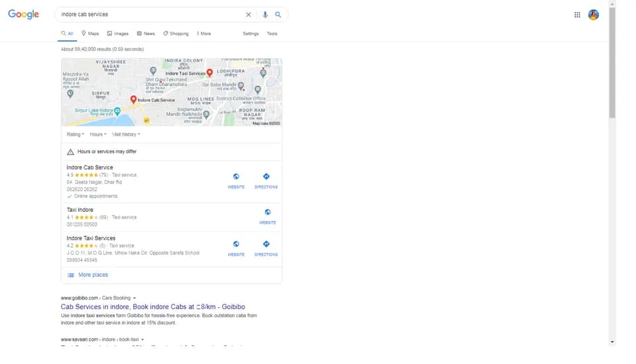Expand the Rating filter dropdown
The image size is (636, 364).
[76, 134]
